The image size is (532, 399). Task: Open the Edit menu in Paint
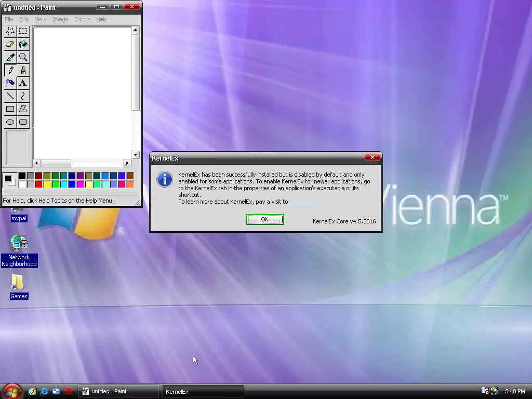24,19
